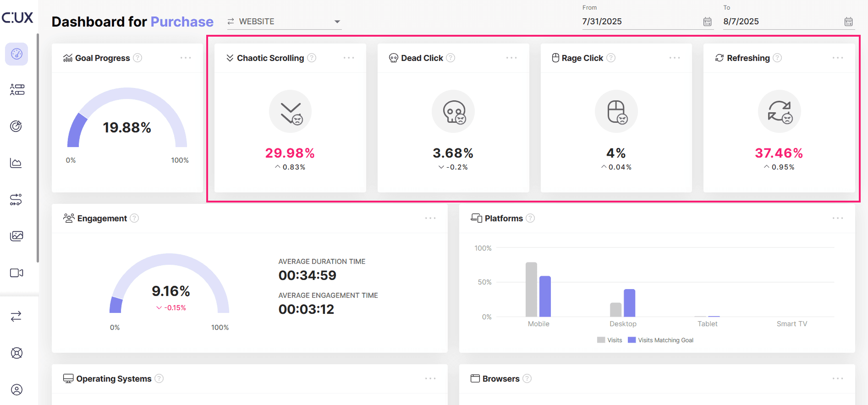Viewport: 868px width, 405px height.
Task: Click the Engagement help icon
Action: pyautogui.click(x=134, y=218)
